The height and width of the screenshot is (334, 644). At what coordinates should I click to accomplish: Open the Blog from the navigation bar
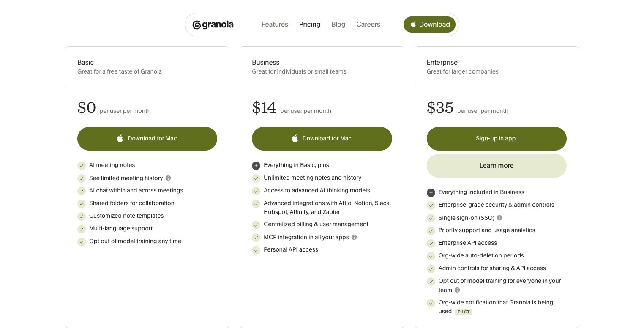[x=338, y=25]
